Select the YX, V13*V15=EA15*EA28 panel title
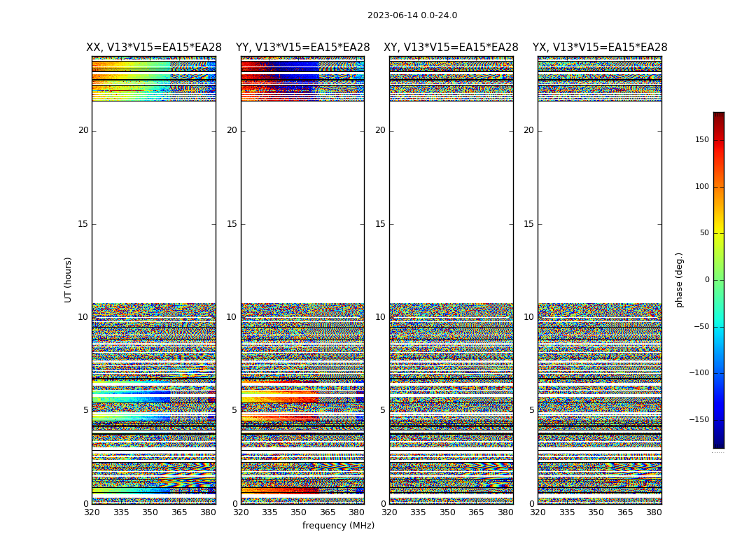 [600, 48]
